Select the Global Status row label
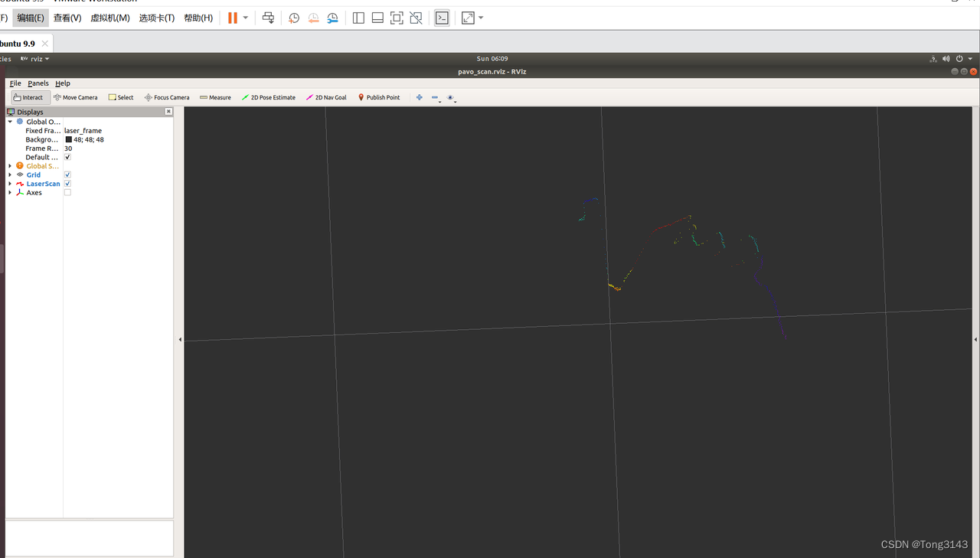 tap(43, 166)
